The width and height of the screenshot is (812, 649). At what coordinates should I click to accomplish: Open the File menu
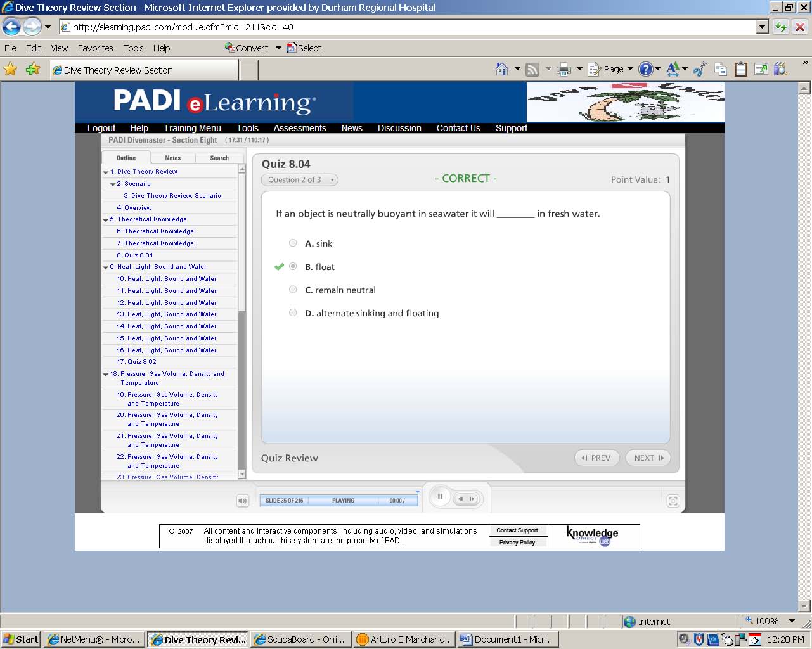[10, 48]
